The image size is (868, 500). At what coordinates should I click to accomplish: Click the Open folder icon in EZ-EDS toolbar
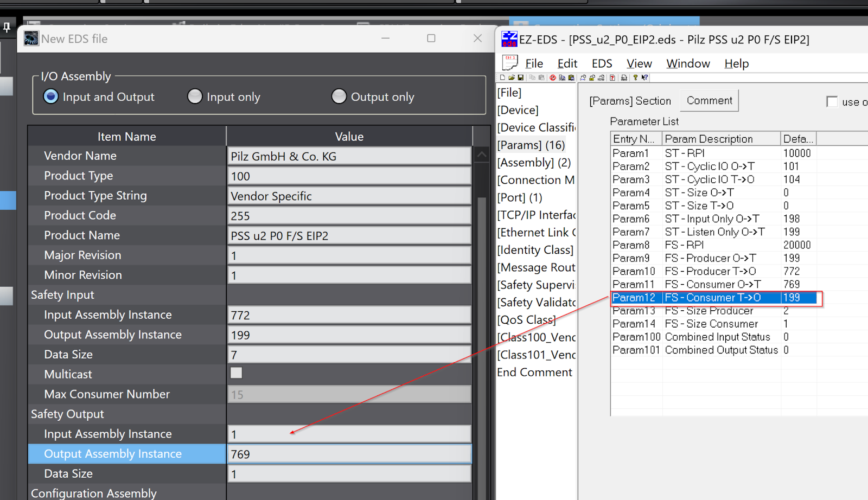512,78
